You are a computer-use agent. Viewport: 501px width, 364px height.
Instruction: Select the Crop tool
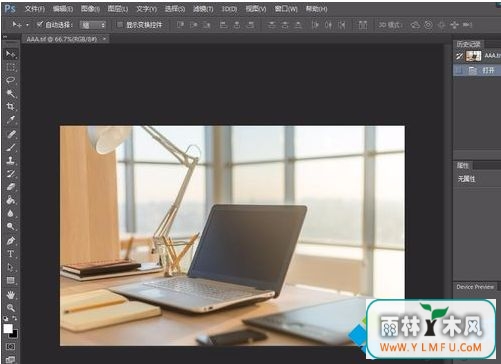pyautogui.click(x=10, y=107)
